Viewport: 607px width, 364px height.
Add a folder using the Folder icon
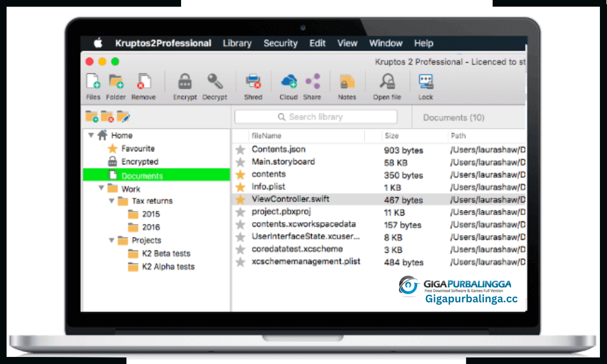click(116, 81)
